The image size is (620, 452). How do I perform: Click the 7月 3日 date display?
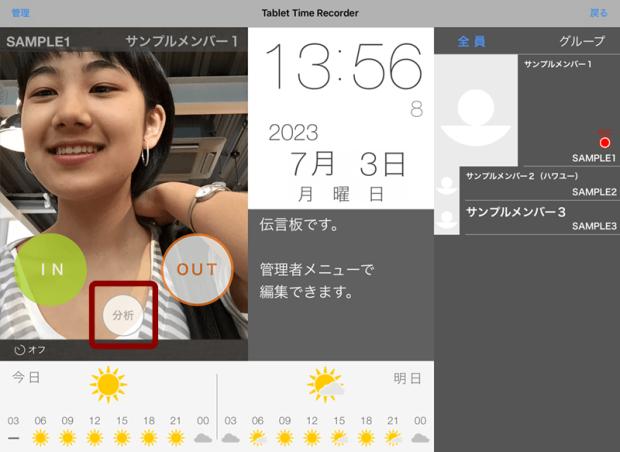click(x=347, y=161)
